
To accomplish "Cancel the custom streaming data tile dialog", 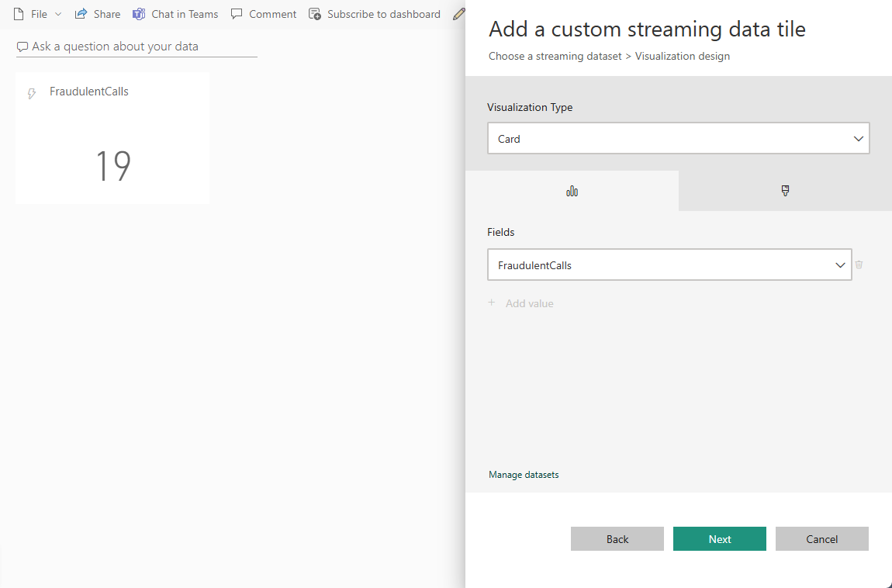I will [x=821, y=538].
